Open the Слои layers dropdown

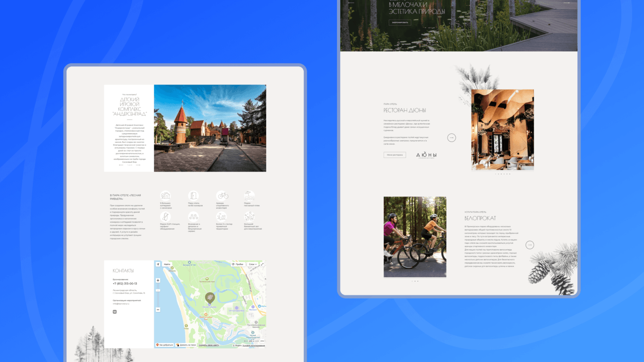[x=253, y=264]
